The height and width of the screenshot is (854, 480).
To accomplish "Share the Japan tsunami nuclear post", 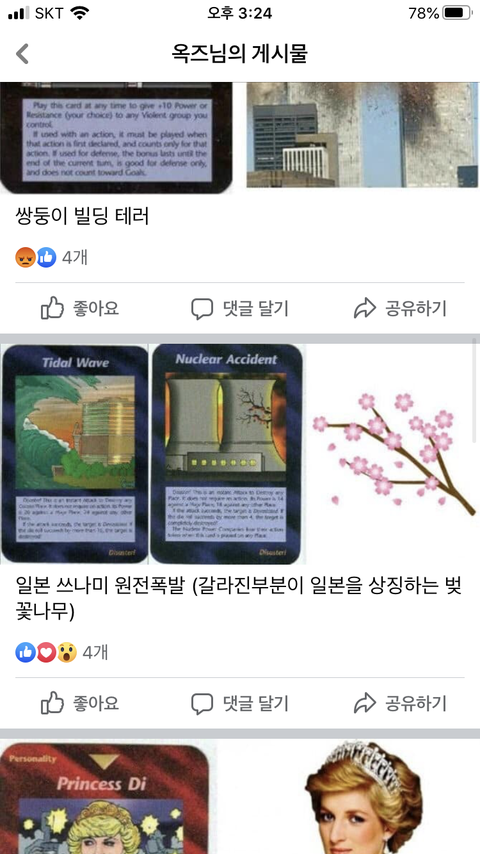I will pos(400,703).
